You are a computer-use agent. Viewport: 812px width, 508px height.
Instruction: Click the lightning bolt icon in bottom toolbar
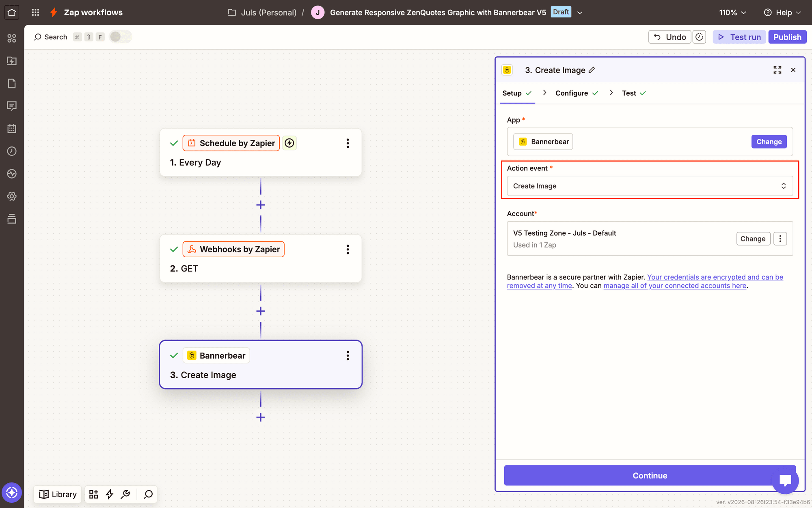coord(110,494)
